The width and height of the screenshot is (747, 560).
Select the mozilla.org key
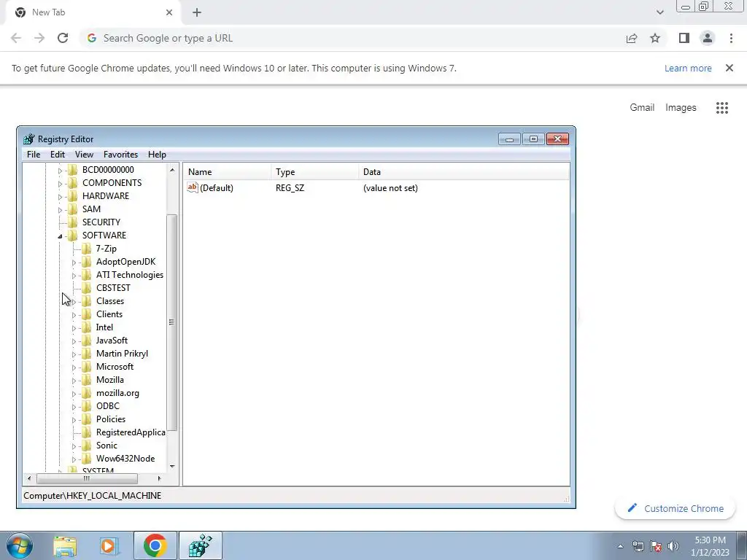click(x=117, y=393)
